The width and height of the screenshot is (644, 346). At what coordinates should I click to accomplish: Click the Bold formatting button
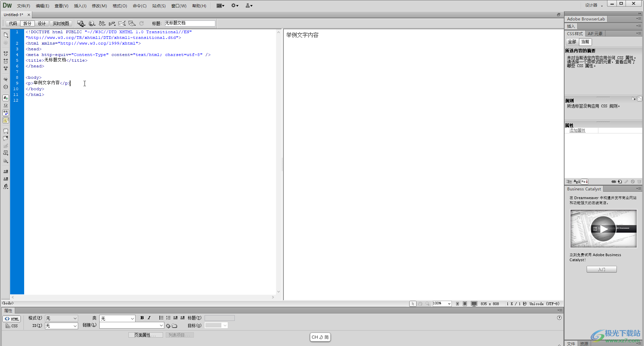[142, 318]
